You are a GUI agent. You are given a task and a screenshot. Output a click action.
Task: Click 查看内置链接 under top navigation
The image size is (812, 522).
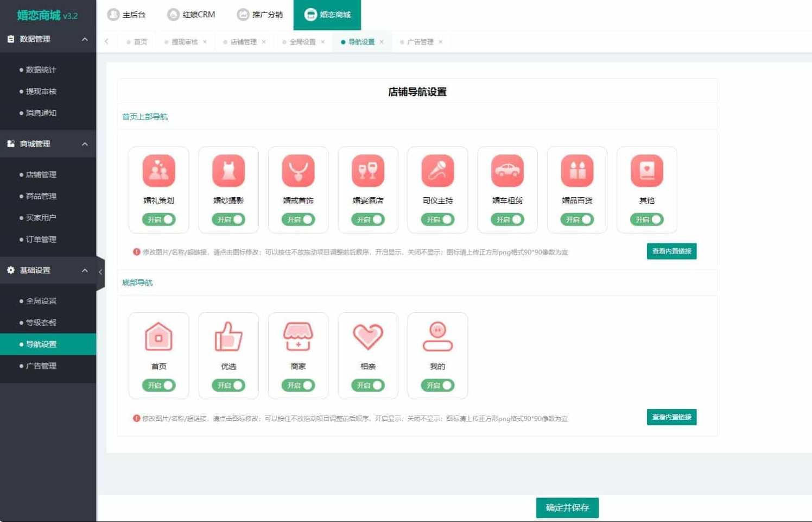(x=671, y=251)
